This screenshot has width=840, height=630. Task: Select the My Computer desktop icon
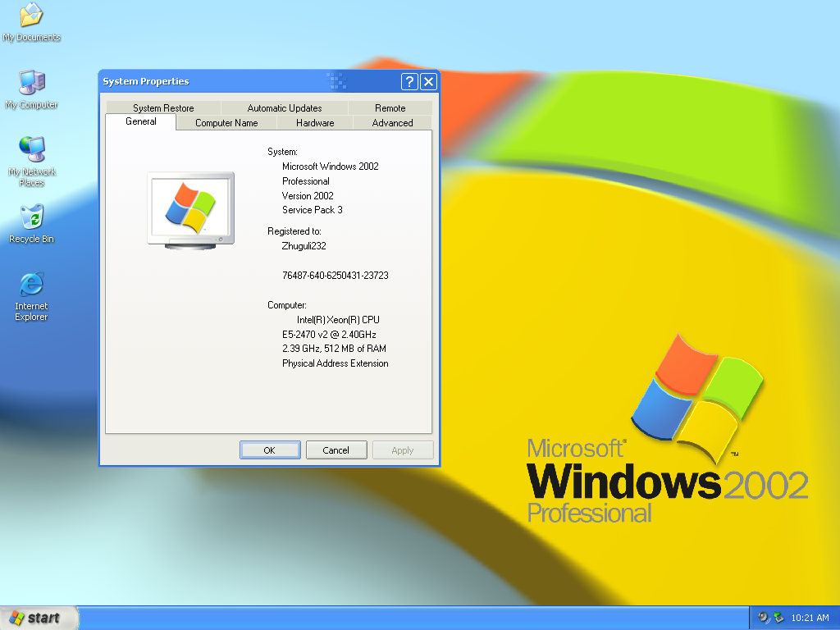pyautogui.click(x=31, y=89)
